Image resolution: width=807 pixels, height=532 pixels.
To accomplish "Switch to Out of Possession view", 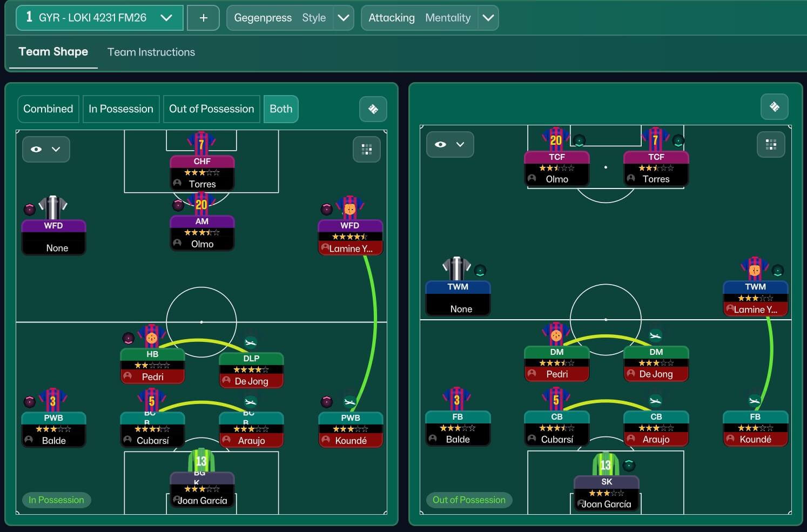I will point(211,109).
